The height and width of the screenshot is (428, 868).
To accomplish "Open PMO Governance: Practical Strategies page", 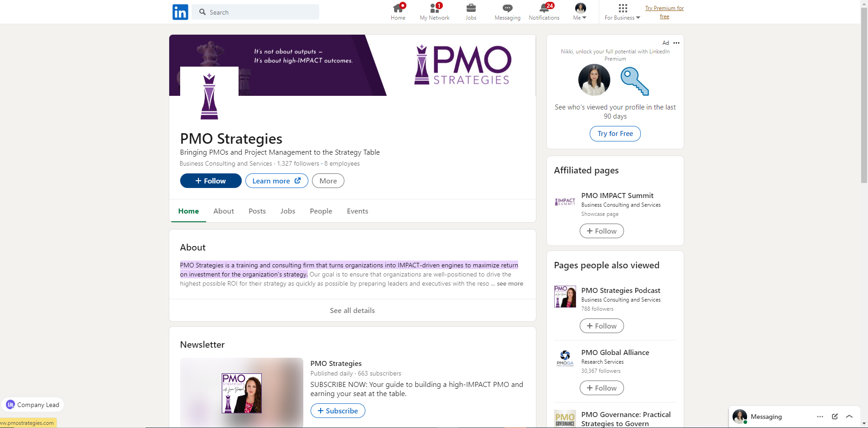I will 626,419.
